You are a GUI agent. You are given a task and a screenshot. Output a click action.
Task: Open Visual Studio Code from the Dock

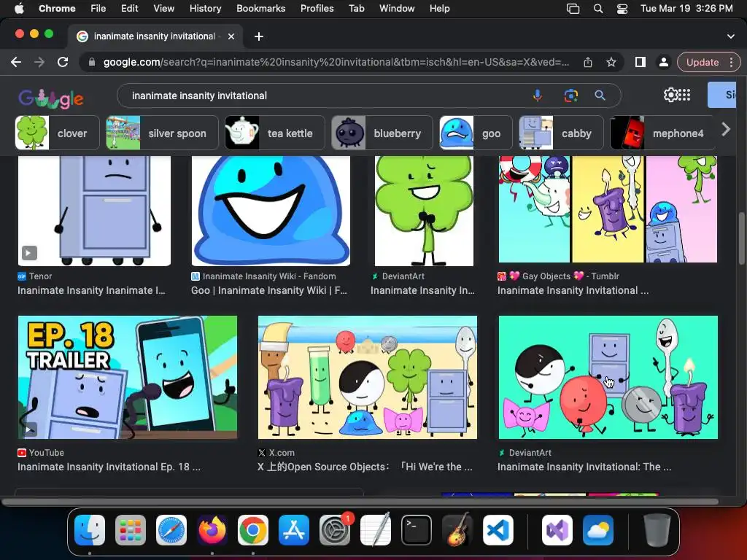498,530
